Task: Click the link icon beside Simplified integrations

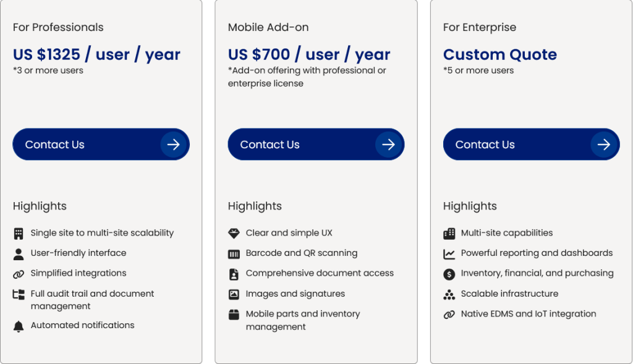Action: [19, 274]
